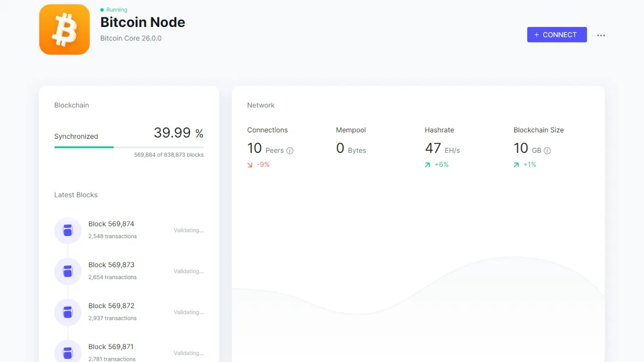The image size is (644, 362).
Task: Click the green Running status dot
Action: (x=102, y=10)
